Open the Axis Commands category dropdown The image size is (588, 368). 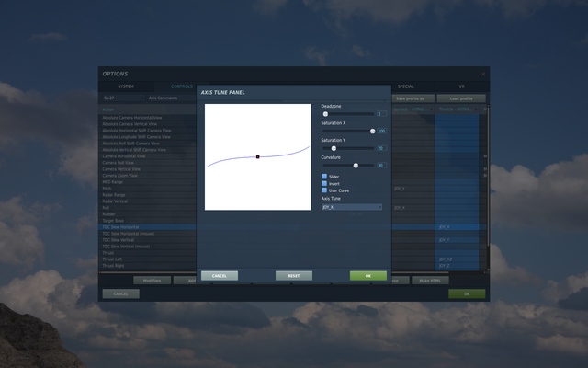click(172, 98)
